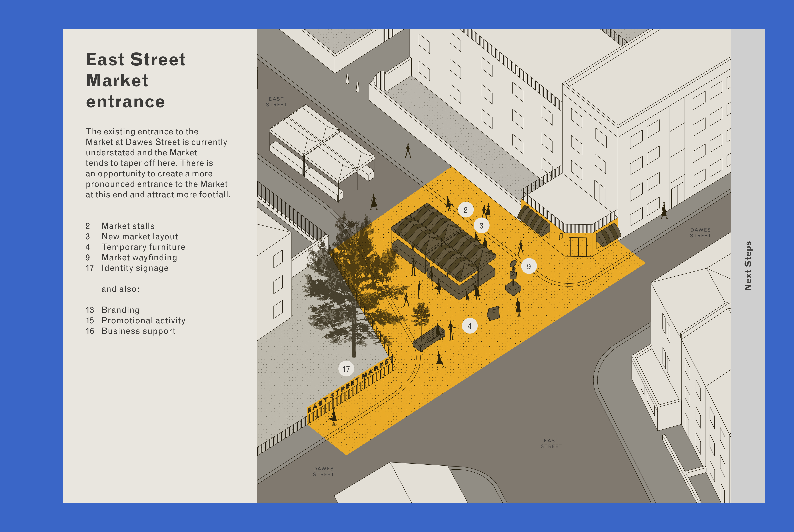Click the Promotional activity legend entry
794x532 pixels.
click(143, 321)
